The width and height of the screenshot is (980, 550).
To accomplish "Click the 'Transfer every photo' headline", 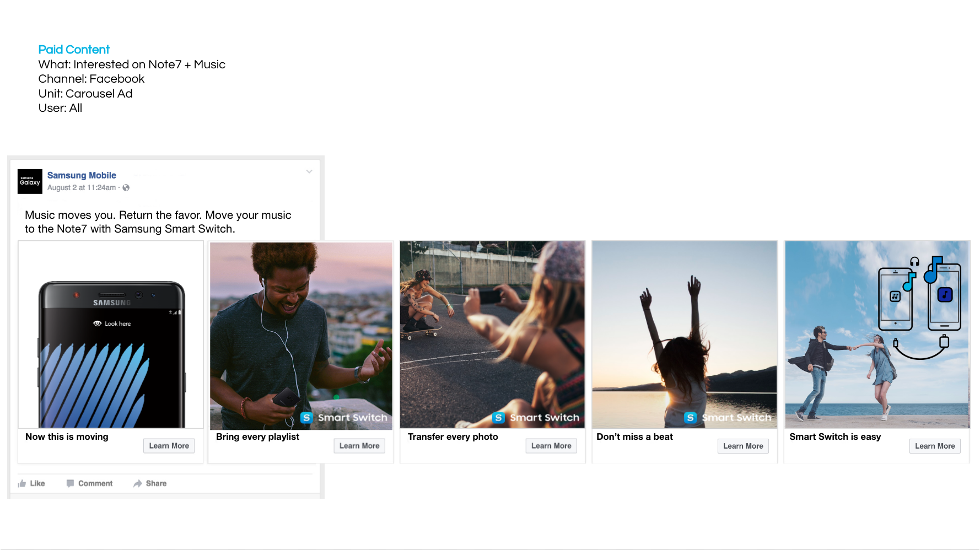I will (x=453, y=436).
